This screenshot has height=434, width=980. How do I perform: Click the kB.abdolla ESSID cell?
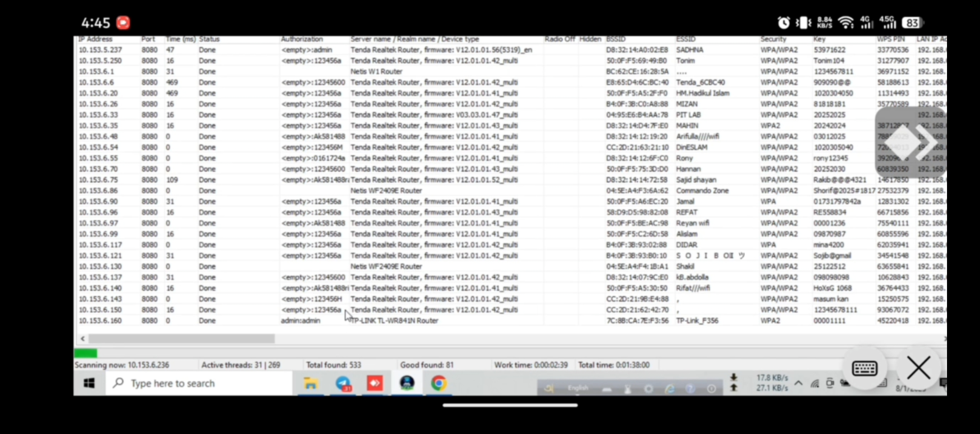coord(692,278)
